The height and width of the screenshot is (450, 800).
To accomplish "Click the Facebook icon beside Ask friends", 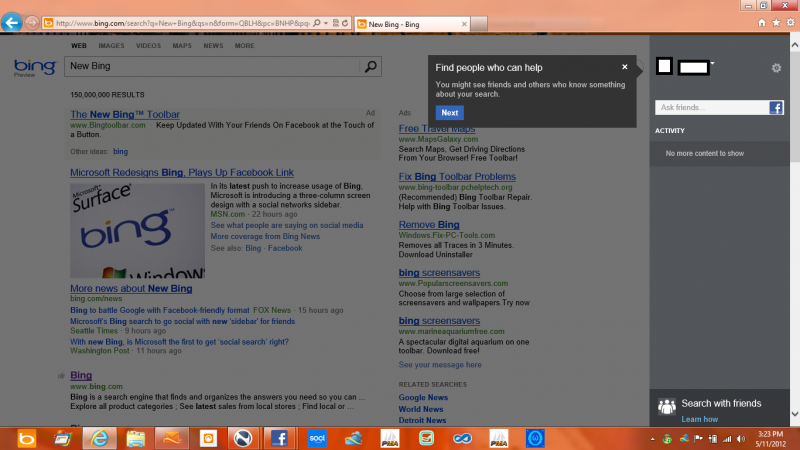I will pos(776,108).
